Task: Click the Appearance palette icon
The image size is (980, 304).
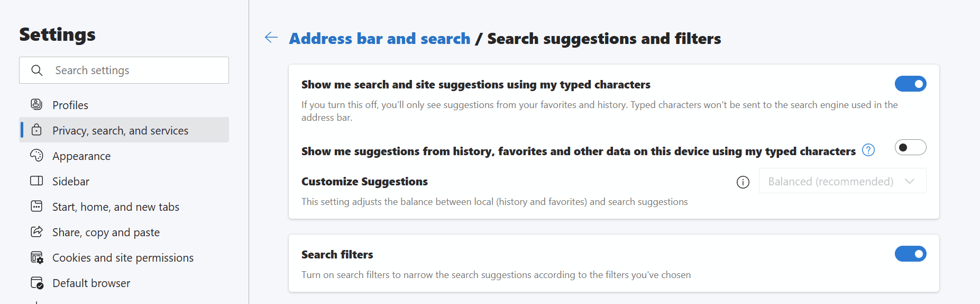Action: 36,155
